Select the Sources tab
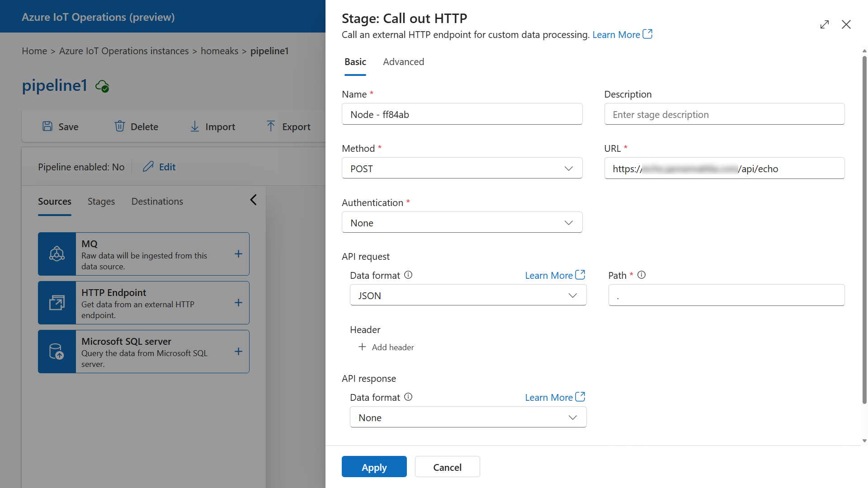 (x=55, y=202)
